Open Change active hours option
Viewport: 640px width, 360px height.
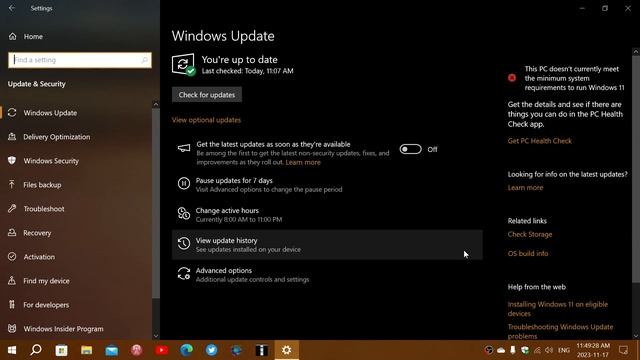pos(327,215)
